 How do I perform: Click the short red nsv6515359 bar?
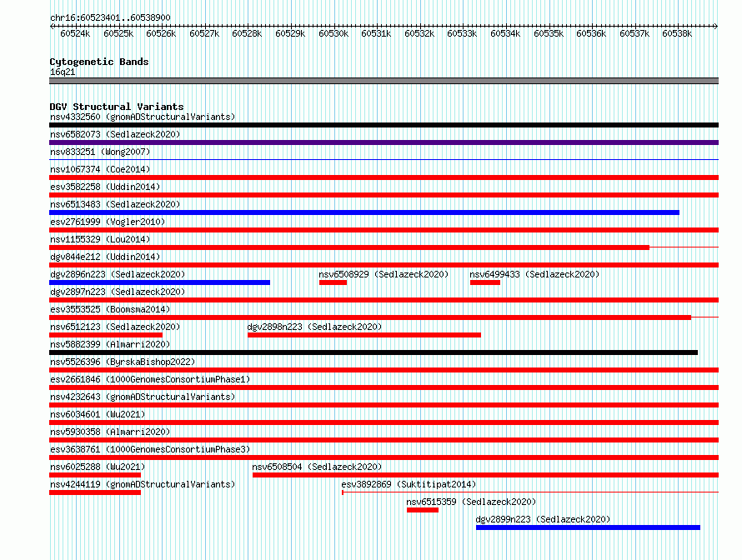click(423, 510)
